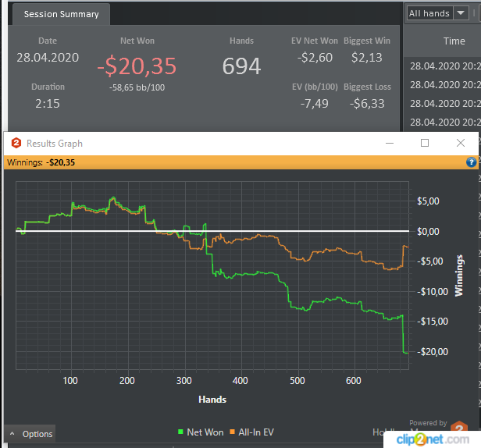Click the 300 hands axis tick label

pyautogui.click(x=183, y=381)
